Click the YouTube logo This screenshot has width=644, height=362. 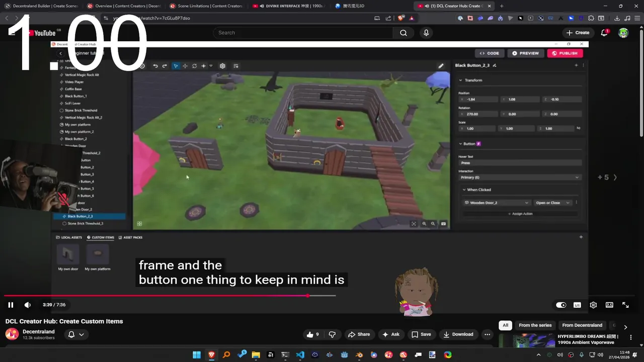(41, 33)
